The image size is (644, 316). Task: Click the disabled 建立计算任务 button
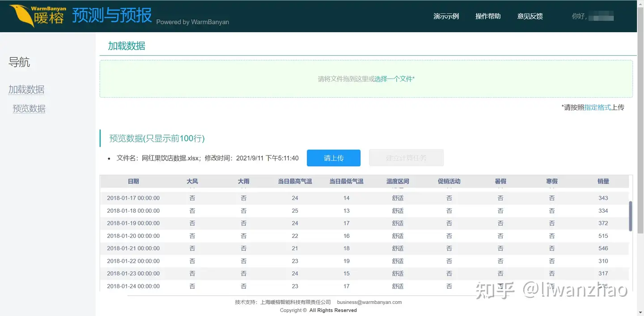(406, 158)
